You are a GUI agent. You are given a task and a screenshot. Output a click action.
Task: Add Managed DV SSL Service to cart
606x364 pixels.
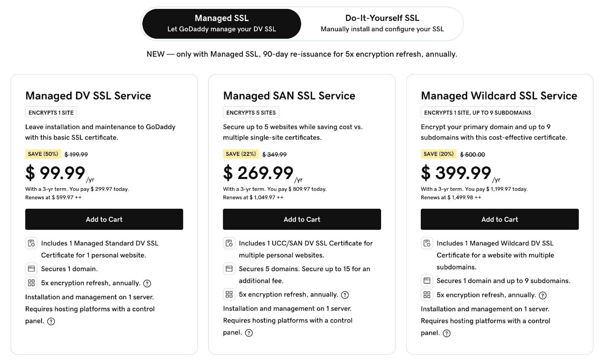(x=104, y=219)
